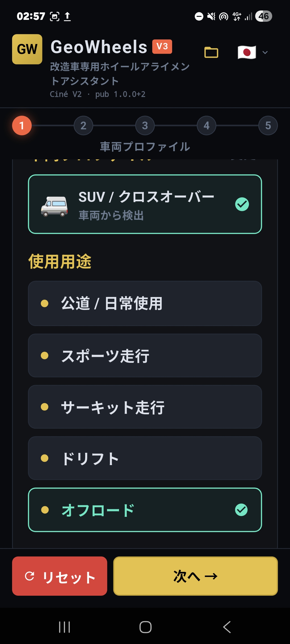Toggle SUV / クロスオーバー checkmark

[242, 204]
